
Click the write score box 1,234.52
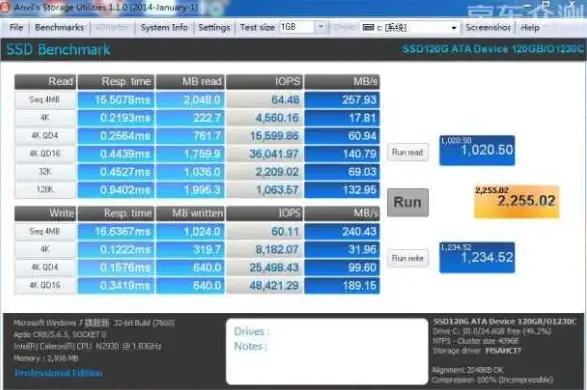477,258
